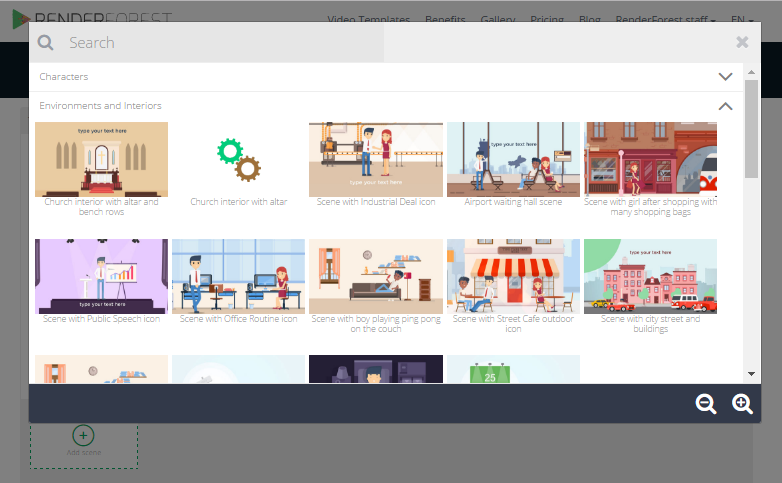Image resolution: width=782 pixels, height=483 pixels.
Task: Select the Airport waiting hall scene
Action: coord(513,160)
